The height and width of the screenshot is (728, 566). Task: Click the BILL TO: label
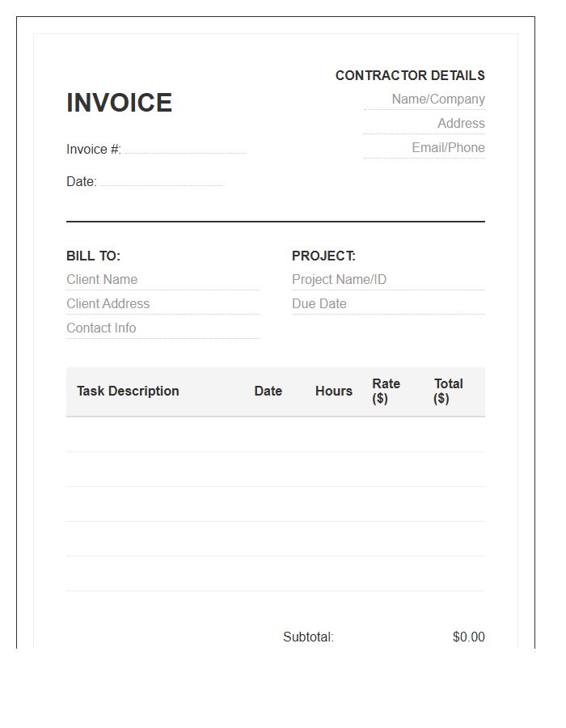click(93, 256)
